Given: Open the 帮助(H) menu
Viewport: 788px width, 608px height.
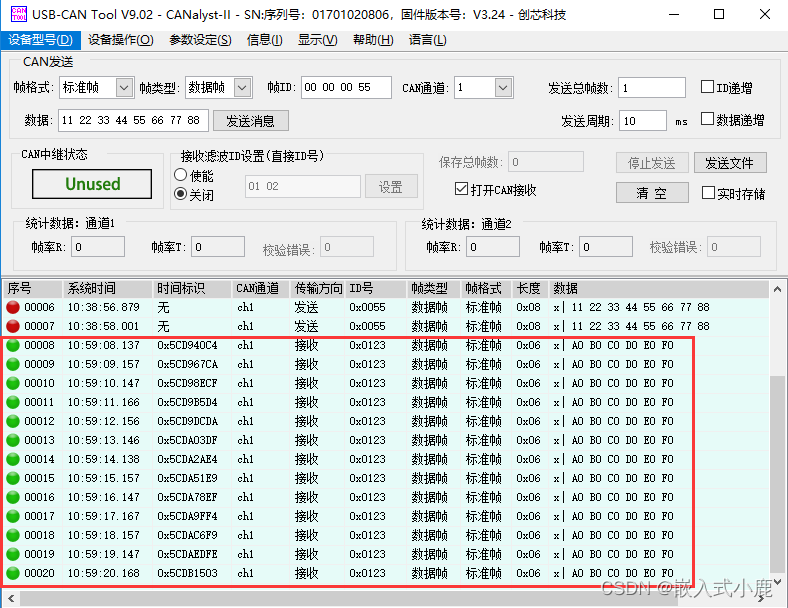Looking at the screenshot, I should pyautogui.click(x=373, y=40).
